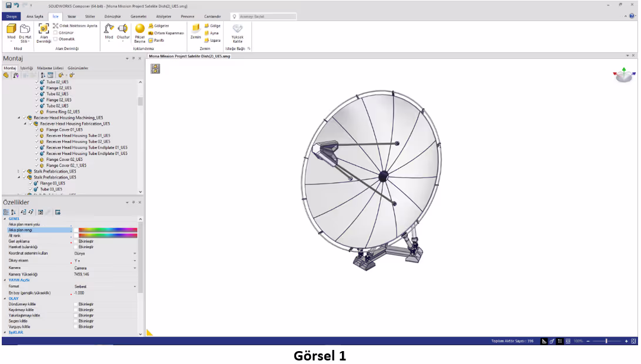Uncheck Frame Ring 02_UE5 visibility box
This screenshot has width=641, height=364.
coord(37,112)
